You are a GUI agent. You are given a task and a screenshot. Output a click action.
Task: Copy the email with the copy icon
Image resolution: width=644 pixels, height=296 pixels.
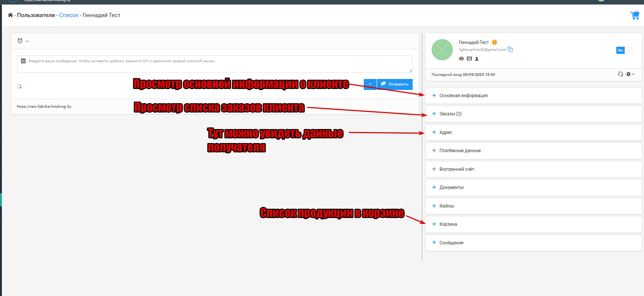click(x=510, y=49)
